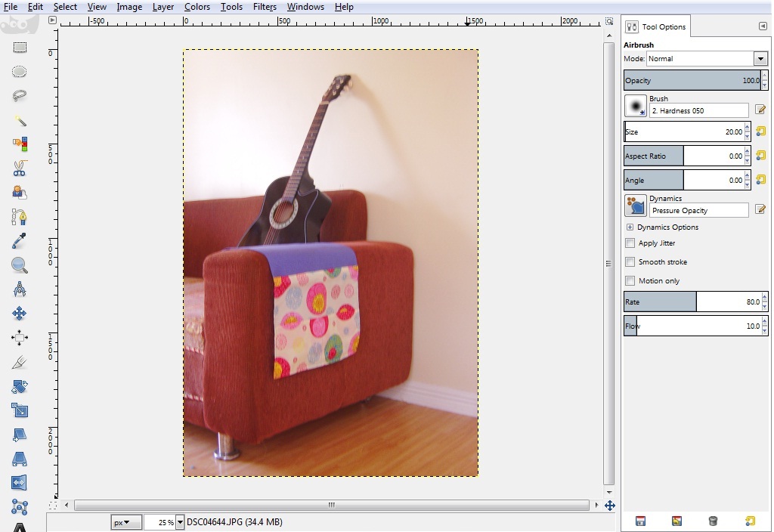The height and width of the screenshot is (532, 774).
Task: Open the tab configuration menu arrow
Action: pos(763,26)
